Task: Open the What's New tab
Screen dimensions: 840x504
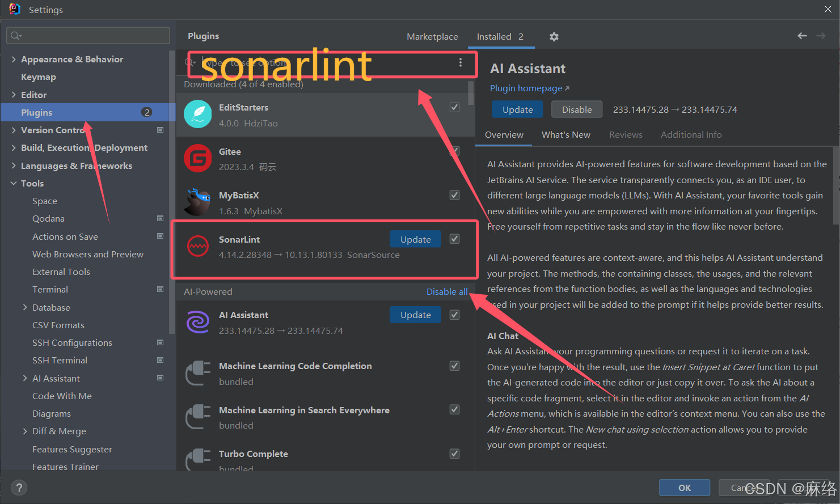Action: [565, 134]
